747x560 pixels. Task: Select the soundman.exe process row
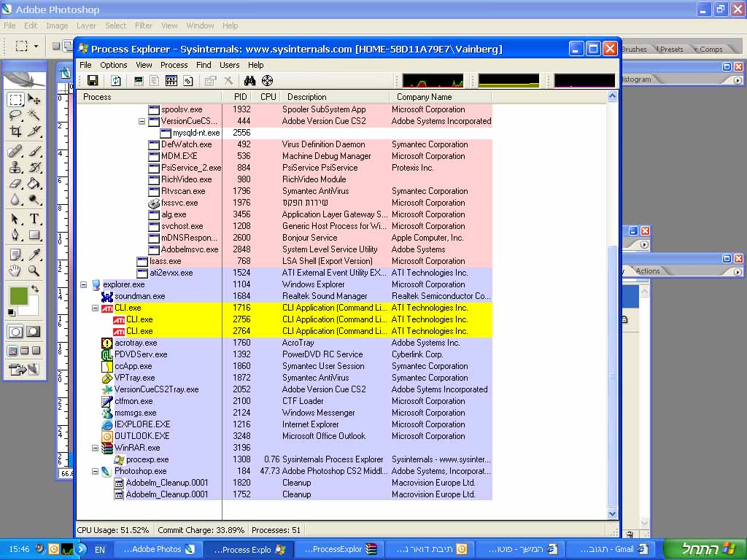pyautogui.click(x=285, y=296)
